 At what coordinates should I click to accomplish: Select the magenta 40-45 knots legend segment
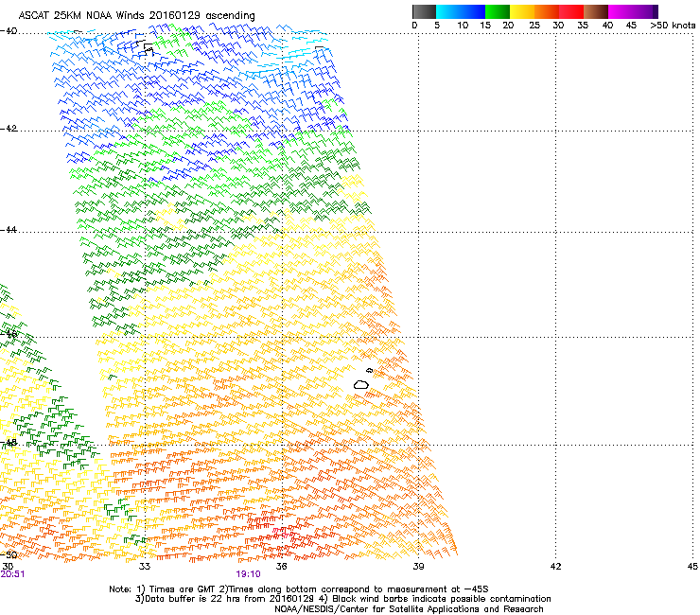pyautogui.click(x=621, y=11)
